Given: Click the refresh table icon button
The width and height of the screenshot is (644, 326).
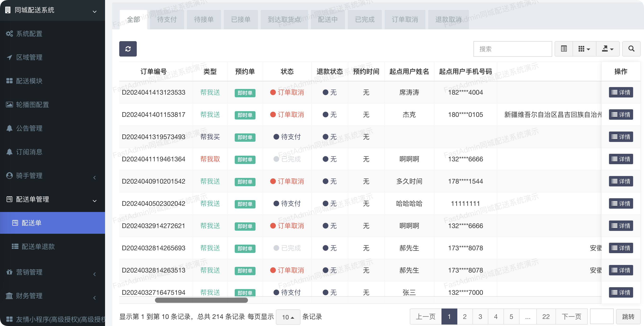Looking at the screenshot, I should [128, 49].
